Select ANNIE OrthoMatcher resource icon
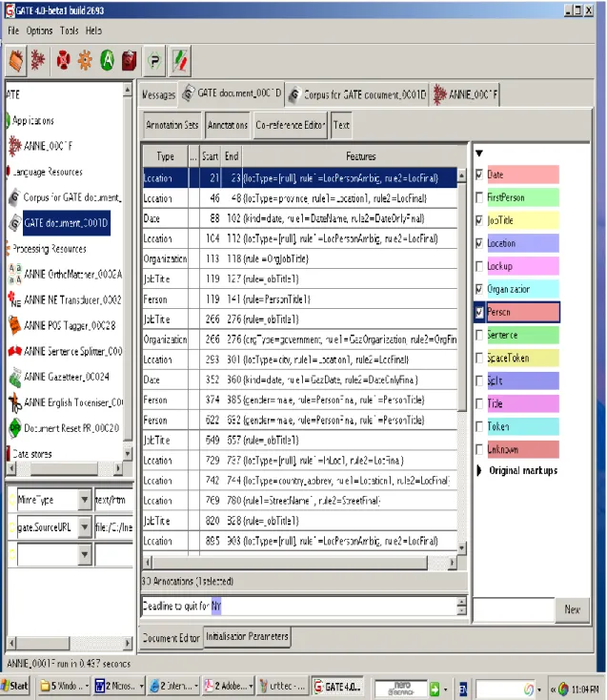Viewport: 607px width, 700px height. (14, 274)
